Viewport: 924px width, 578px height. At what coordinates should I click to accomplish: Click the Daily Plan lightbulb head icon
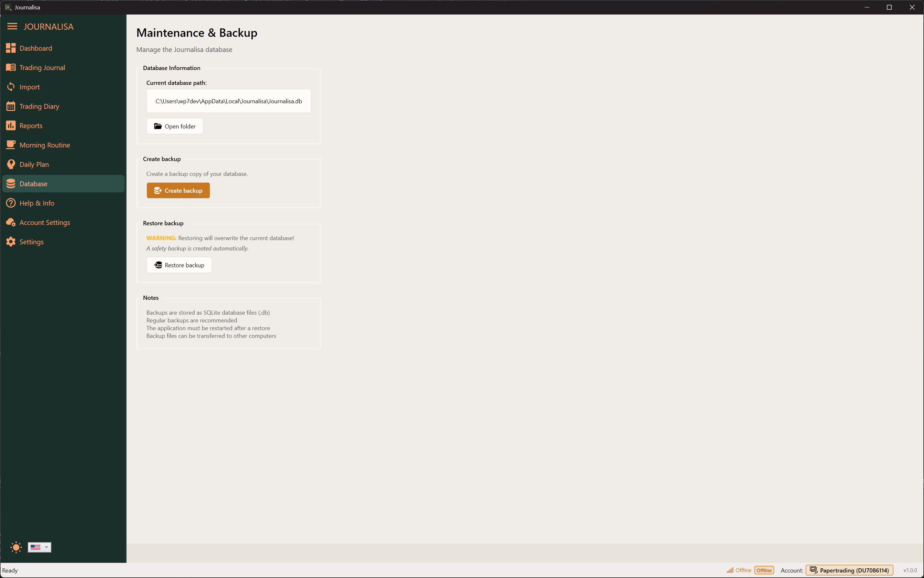click(11, 164)
